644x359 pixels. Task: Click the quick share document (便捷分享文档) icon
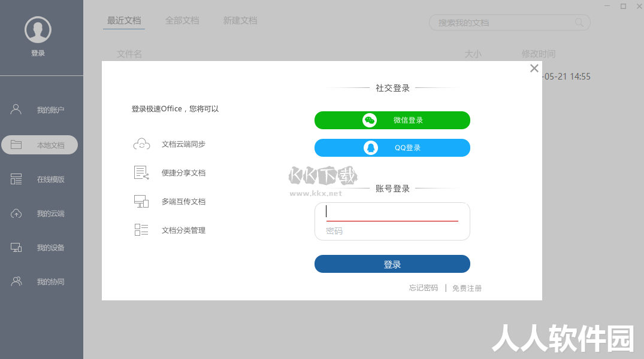(141, 173)
